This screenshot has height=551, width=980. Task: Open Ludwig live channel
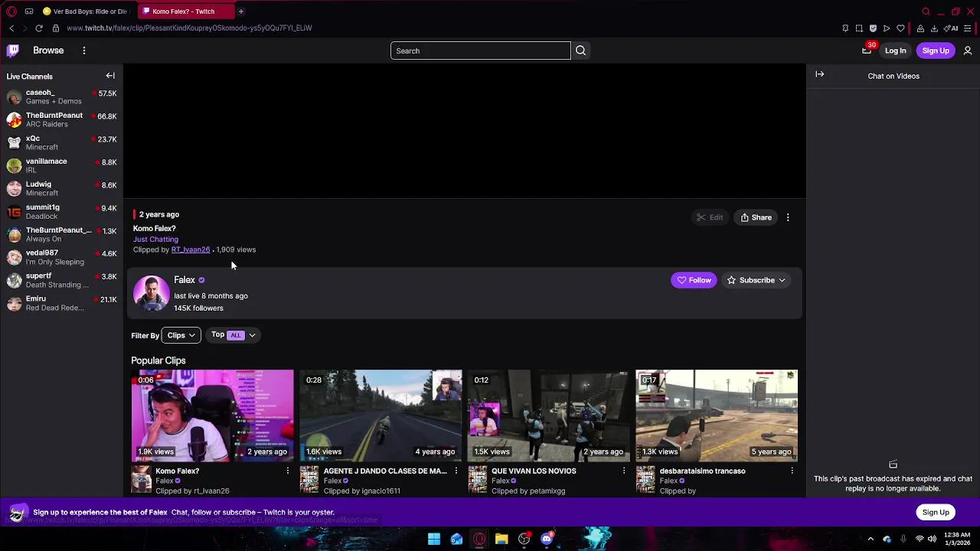(61, 189)
